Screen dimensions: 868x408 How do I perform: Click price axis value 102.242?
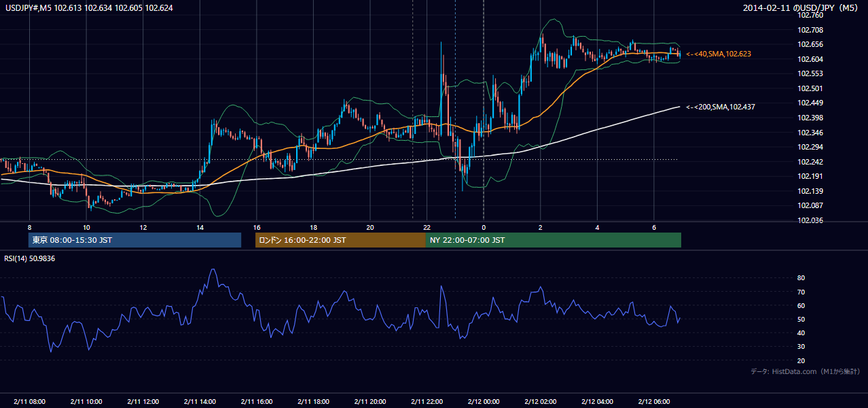(812, 162)
